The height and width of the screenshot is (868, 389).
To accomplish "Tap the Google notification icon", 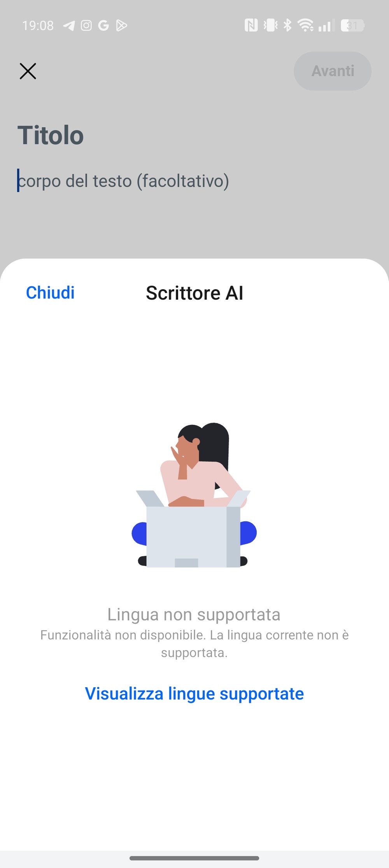I will coord(103,26).
